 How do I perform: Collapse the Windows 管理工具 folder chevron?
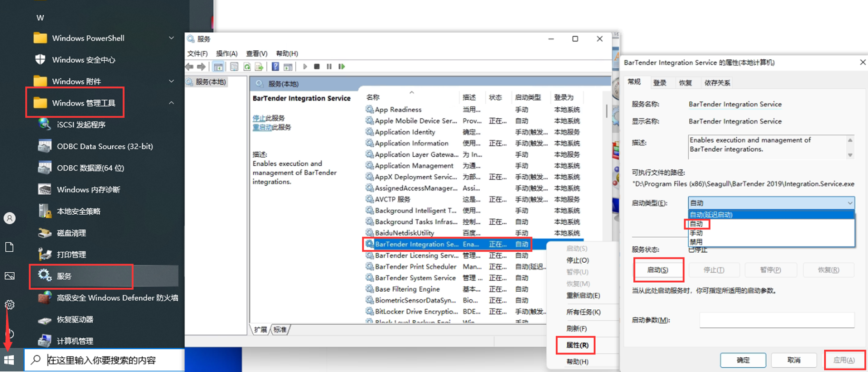171,103
